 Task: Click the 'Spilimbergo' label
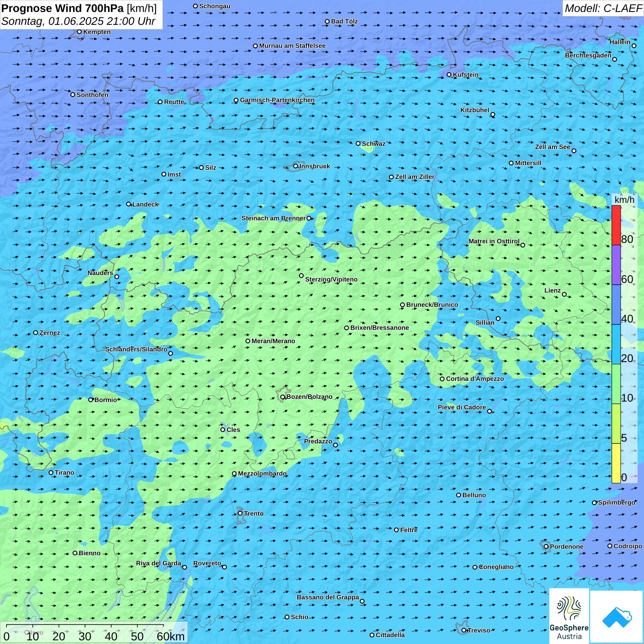point(616,502)
